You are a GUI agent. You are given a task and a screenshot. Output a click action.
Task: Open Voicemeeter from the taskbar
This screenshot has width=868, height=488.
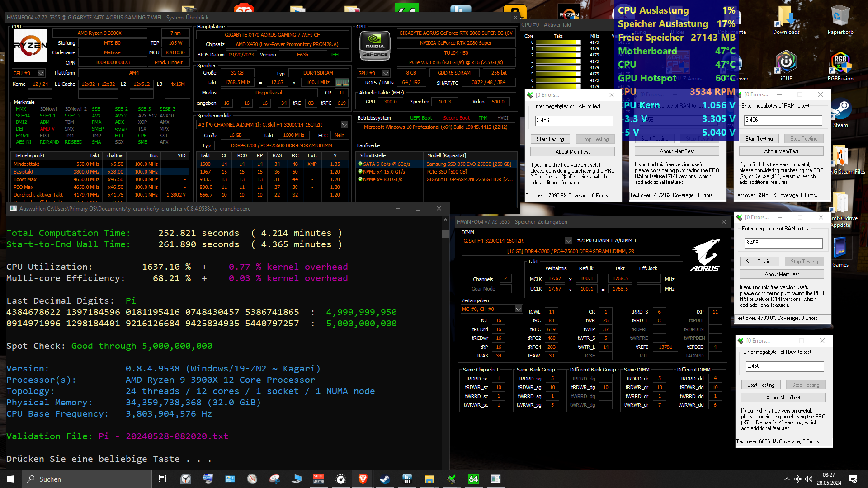point(319,479)
